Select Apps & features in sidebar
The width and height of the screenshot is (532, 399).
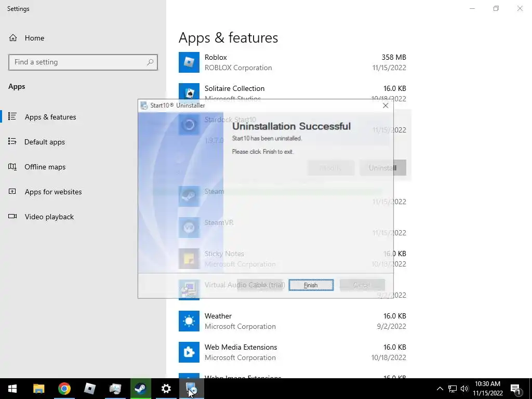tap(50, 117)
